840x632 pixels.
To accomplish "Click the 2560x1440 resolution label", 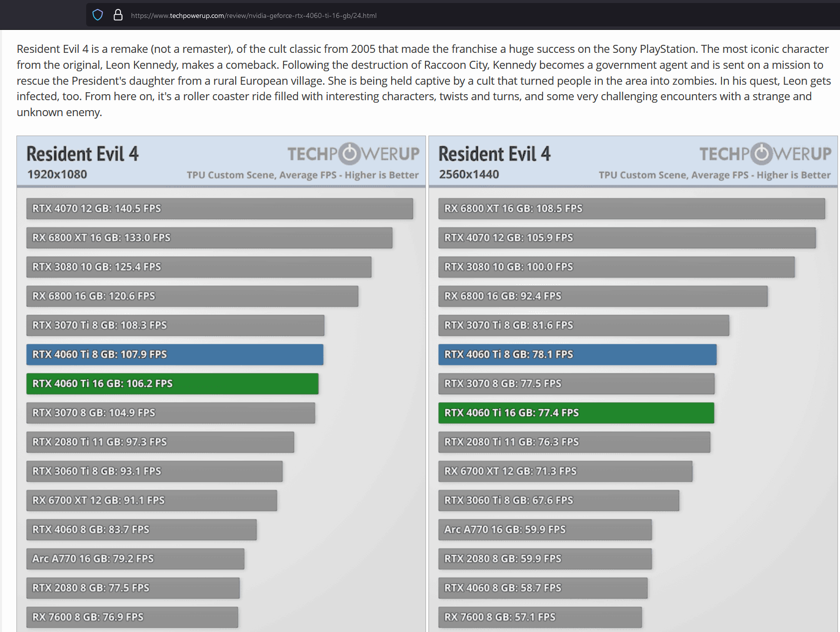I will point(469,174).
